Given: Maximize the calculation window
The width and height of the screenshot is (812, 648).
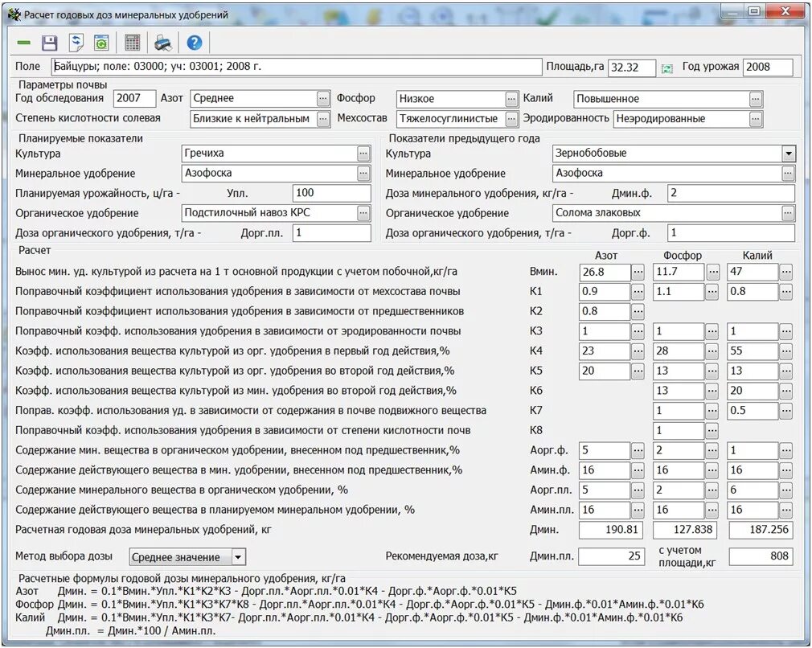Looking at the screenshot, I should (x=754, y=11).
